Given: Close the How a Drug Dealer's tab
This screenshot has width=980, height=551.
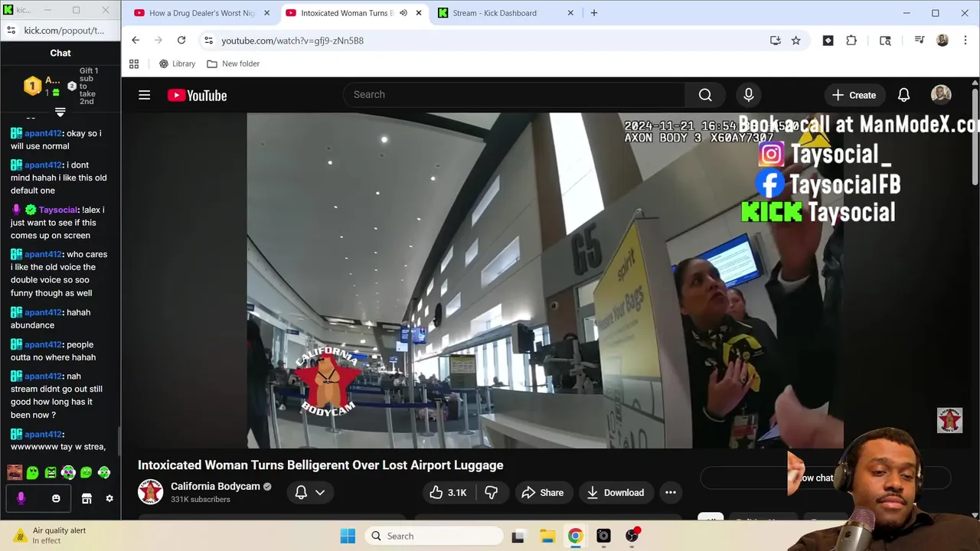Looking at the screenshot, I should pos(266,13).
